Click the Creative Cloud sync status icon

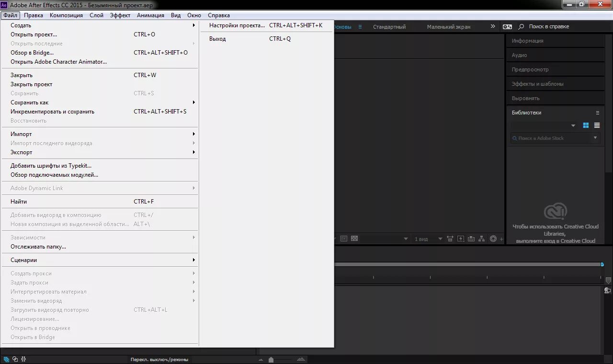pyautogui.click(x=507, y=27)
